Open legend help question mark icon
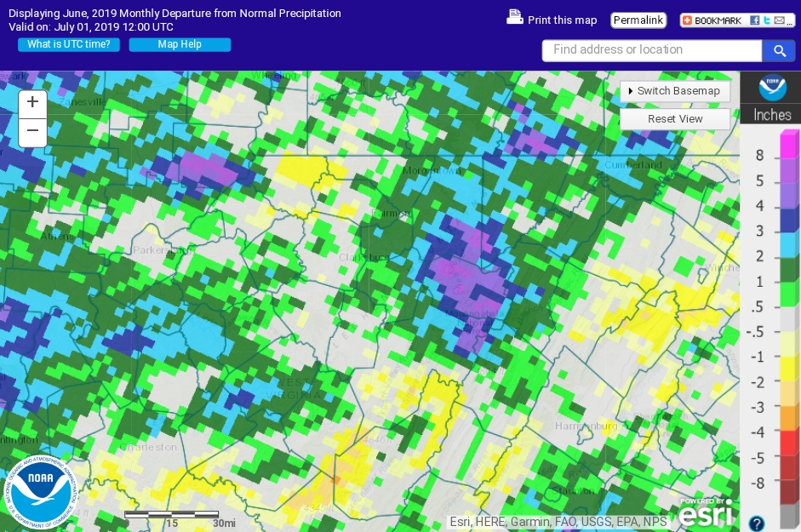The image size is (801, 532). click(x=756, y=523)
